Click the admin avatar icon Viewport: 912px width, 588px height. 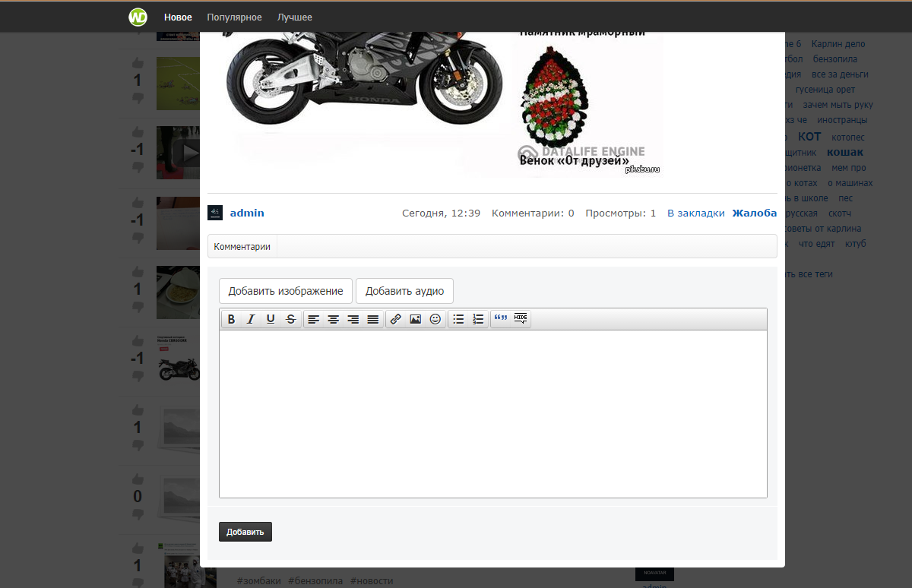coord(215,213)
